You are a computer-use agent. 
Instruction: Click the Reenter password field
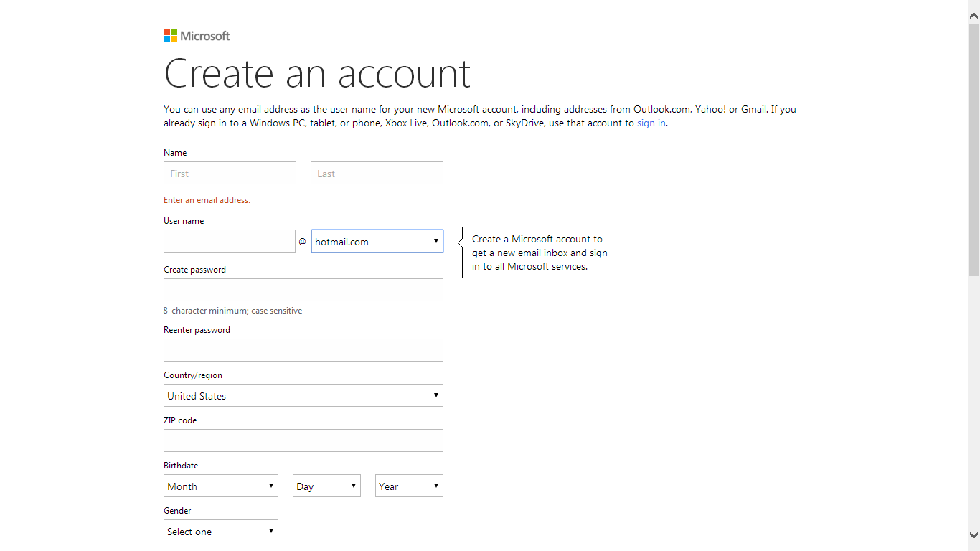tap(303, 350)
